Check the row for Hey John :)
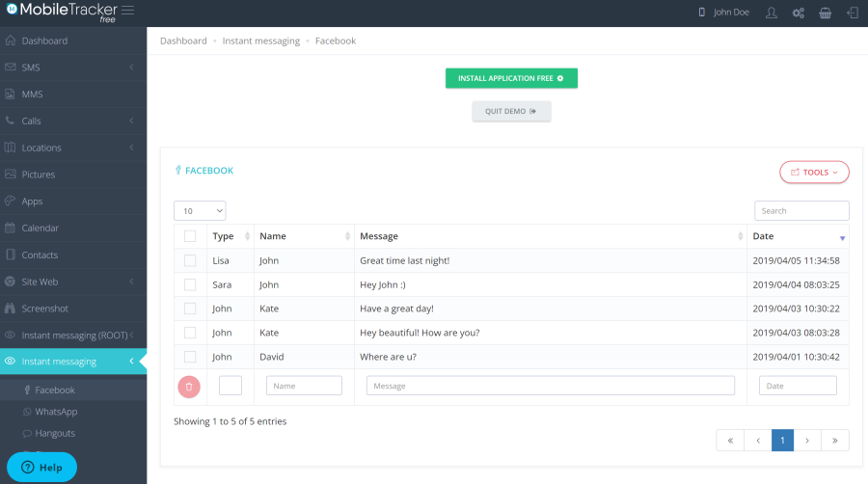This screenshot has height=484, width=868. tap(190, 284)
